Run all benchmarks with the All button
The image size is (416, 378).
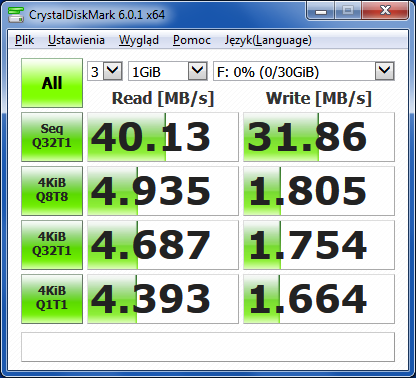[52, 83]
